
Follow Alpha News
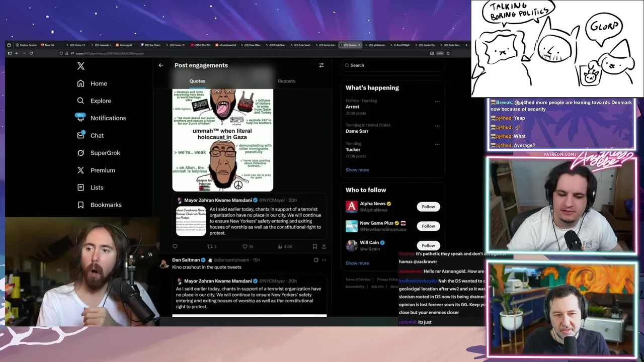(x=428, y=207)
